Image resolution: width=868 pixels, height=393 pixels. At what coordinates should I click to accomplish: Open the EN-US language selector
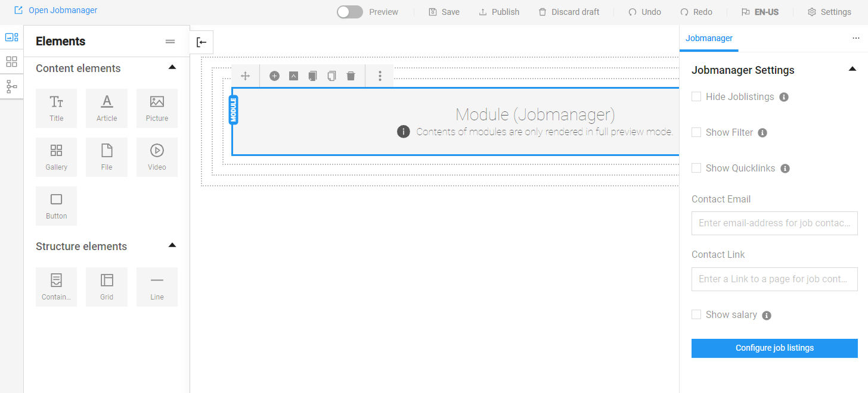click(x=760, y=12)
